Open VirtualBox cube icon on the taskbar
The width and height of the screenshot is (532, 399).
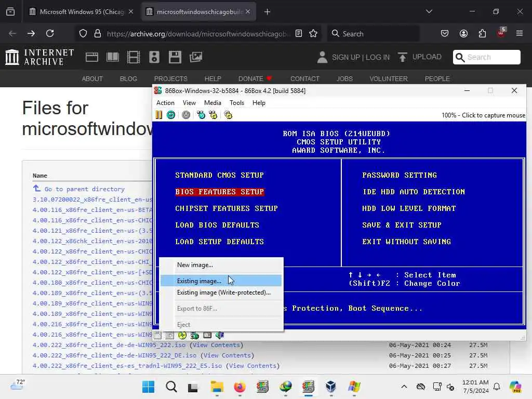(x=331, y=387)
